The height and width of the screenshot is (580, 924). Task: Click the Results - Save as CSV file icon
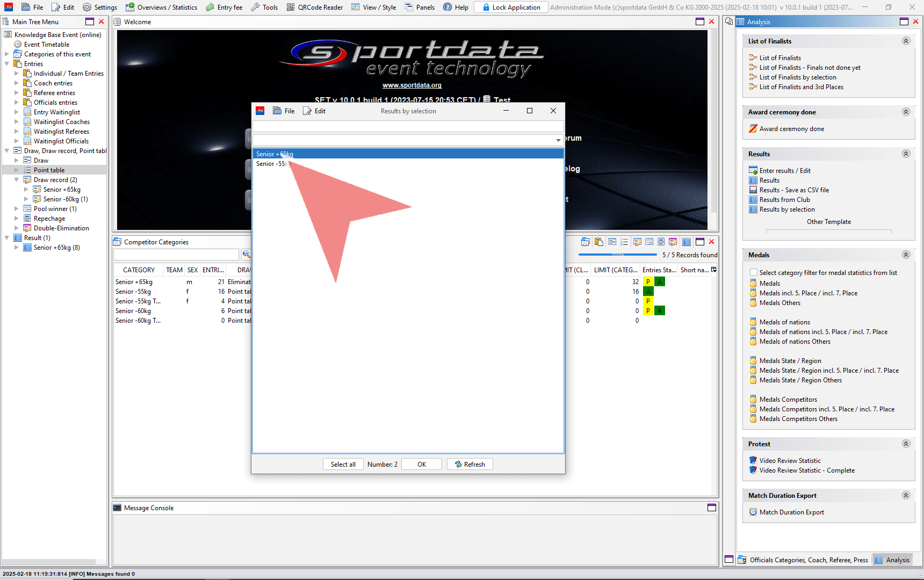753,190
